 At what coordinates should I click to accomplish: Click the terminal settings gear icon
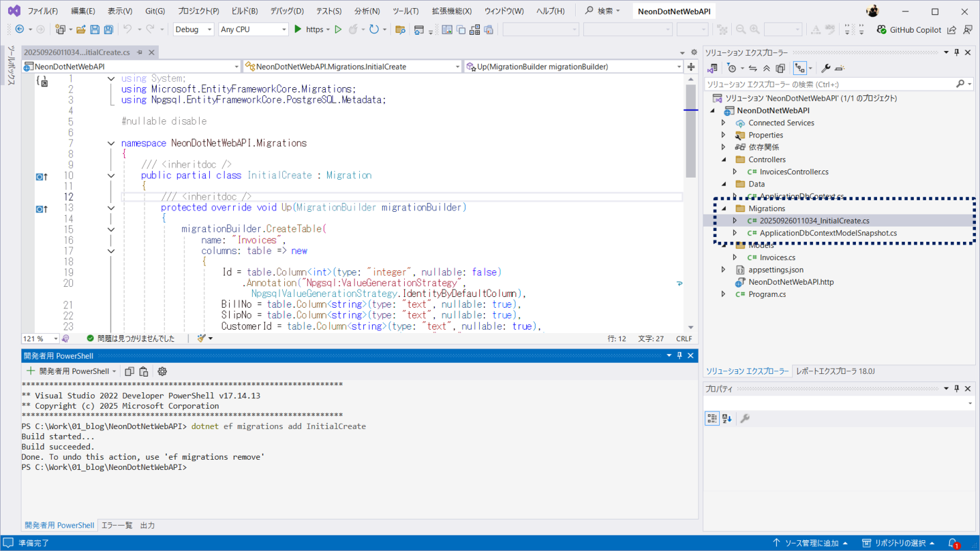pos(162,372)
